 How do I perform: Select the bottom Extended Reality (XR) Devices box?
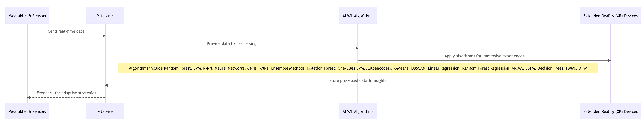[x=610, y=111]
